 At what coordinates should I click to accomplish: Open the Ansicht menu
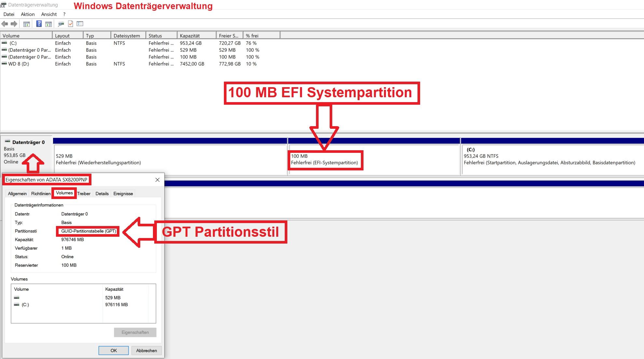(49, 14)
